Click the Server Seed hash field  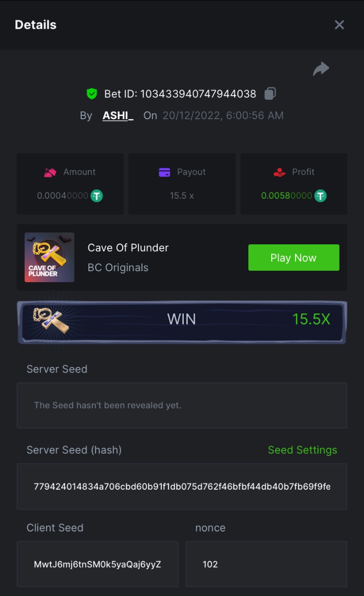182,487
